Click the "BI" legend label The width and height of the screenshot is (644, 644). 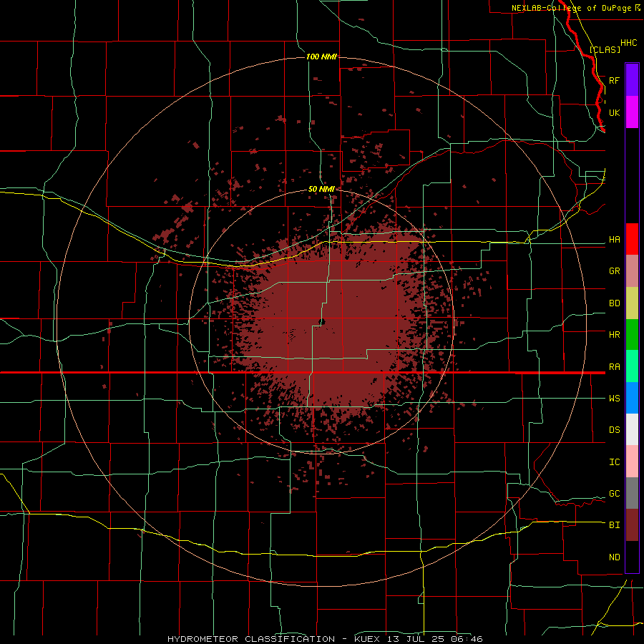615,525
